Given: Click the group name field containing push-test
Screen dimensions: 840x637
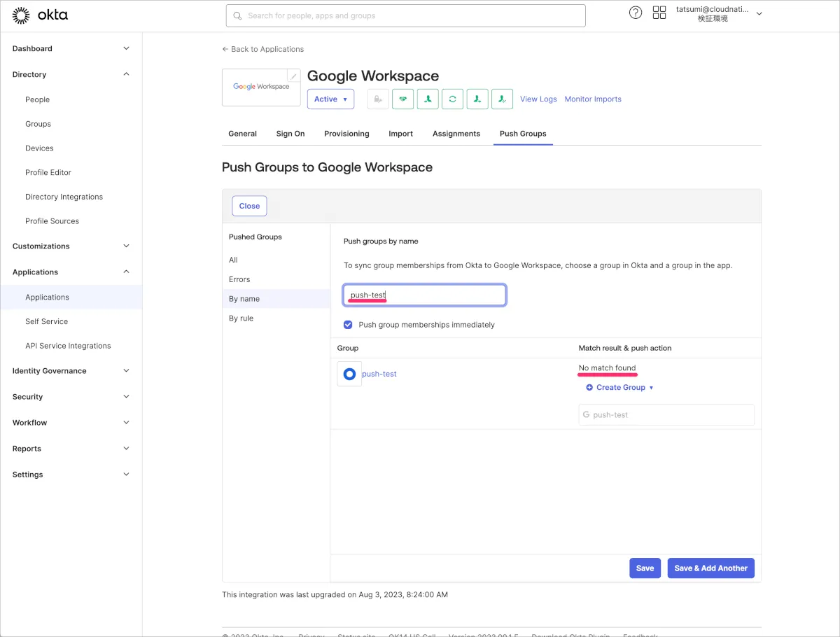Looking at the screenshot, I should point(666,415).
